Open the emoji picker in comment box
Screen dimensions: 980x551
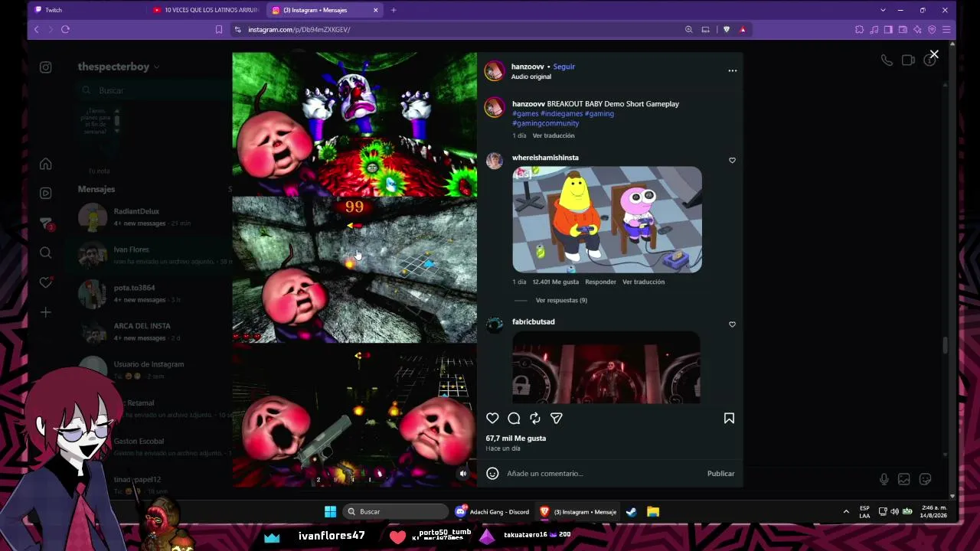coord(492,474)
